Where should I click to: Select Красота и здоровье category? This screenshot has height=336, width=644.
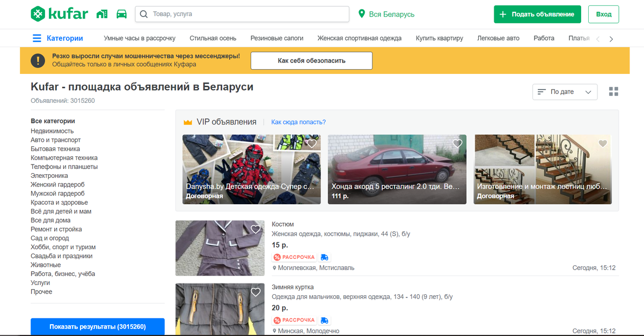pyautogui.click(x=59, y=203)
